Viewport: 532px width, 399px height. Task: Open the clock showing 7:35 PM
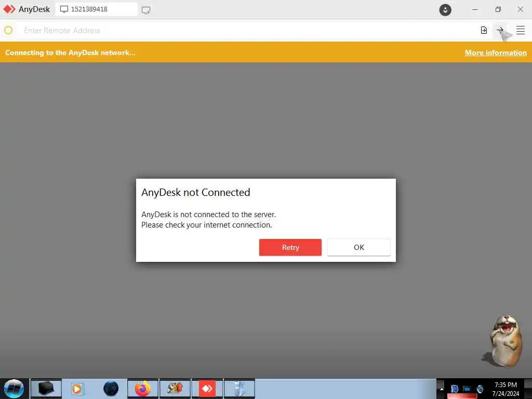(506, 389)
